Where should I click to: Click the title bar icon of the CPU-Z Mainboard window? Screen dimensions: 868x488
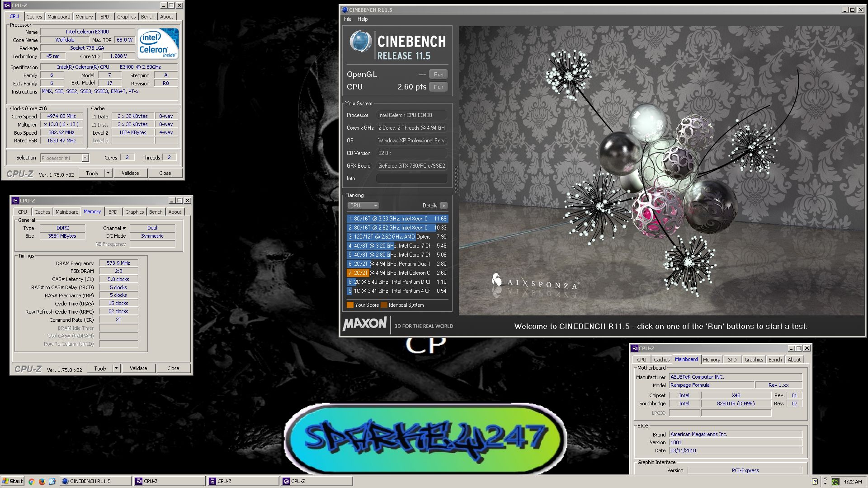pyautogui.click(x=634, y=348)
